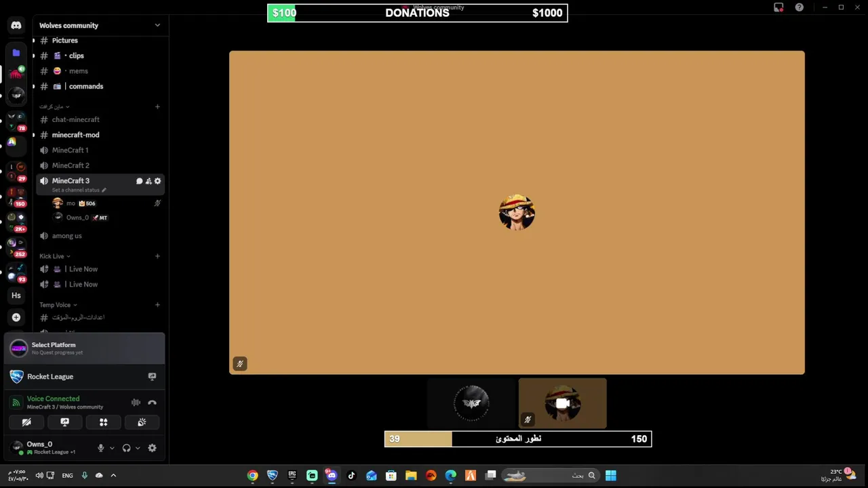Click the Add a Server plus button
Image resolution: width=868 pixels, height=488 pixels.
pos(16,317)
